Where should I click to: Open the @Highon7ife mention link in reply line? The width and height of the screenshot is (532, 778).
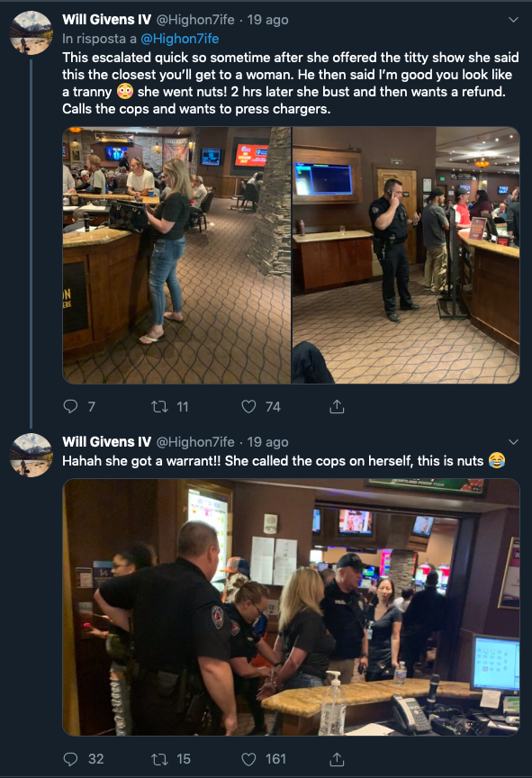point(179,39)
